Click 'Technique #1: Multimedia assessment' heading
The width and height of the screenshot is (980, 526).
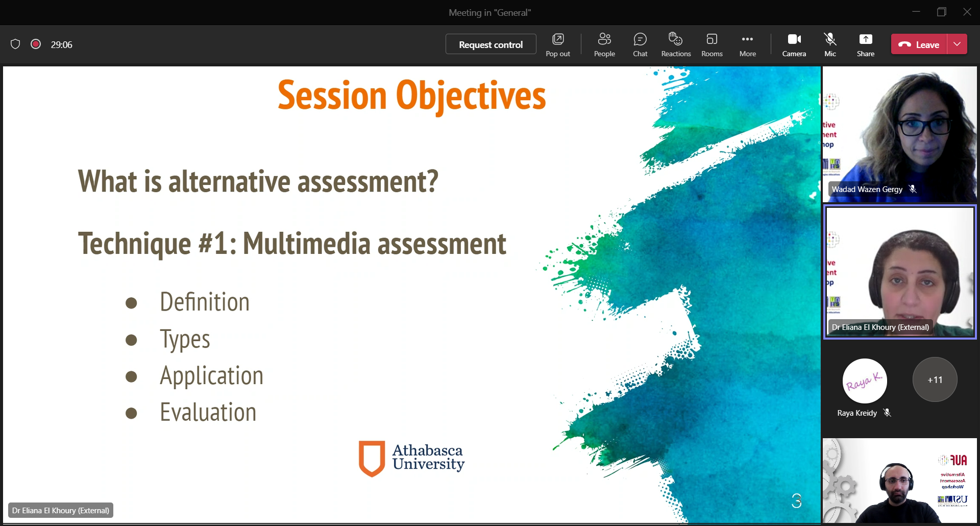point(292,244)
